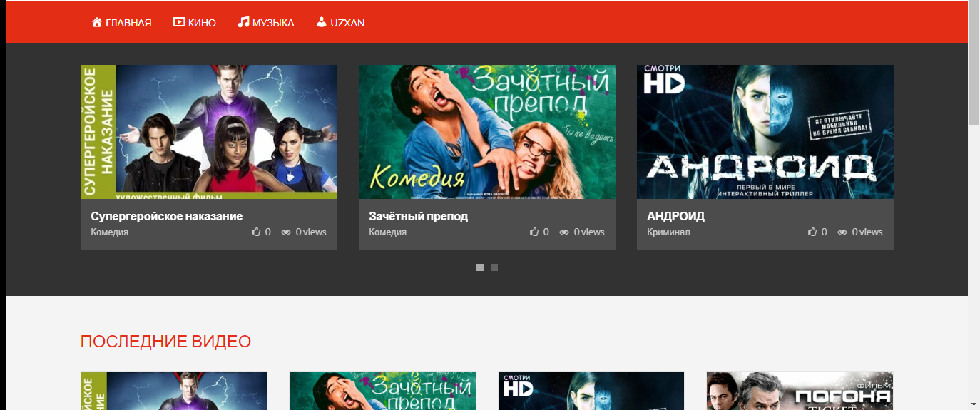Click the thumbs-up icon on АНДРОИД card

[x=813, y=232]
